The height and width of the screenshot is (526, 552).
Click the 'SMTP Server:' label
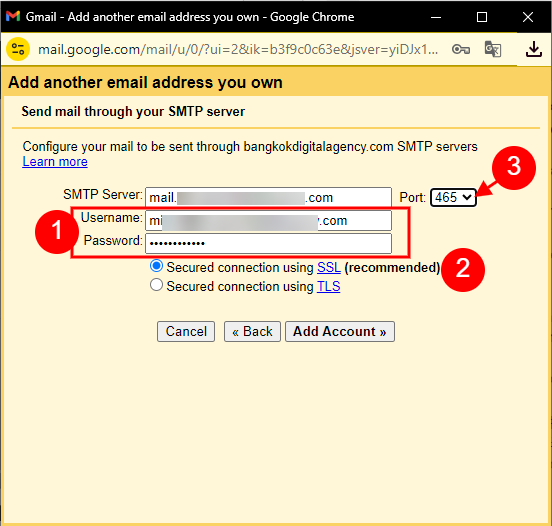click(103, 194)
